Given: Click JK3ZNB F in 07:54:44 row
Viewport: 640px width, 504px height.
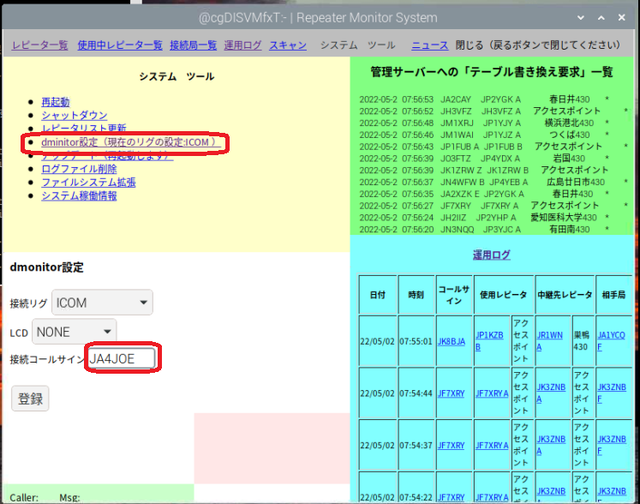Looking at the screenshot, I should tap(611, 393).
